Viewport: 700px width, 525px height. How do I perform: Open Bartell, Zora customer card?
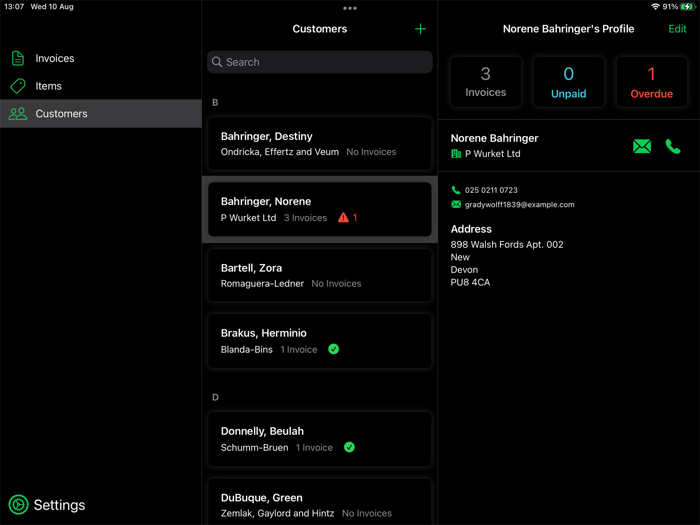pyautogui.click(x=320, y=275)
